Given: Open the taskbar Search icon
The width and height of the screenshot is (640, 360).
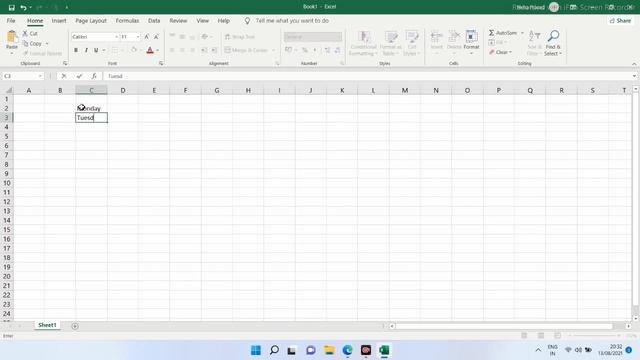Looking at the screenshot, I should pos(274,350).
